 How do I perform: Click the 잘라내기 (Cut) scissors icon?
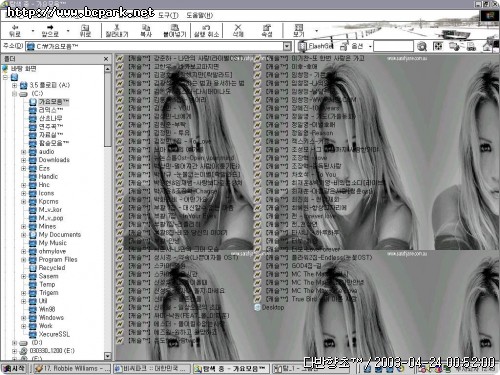(116, 30)
